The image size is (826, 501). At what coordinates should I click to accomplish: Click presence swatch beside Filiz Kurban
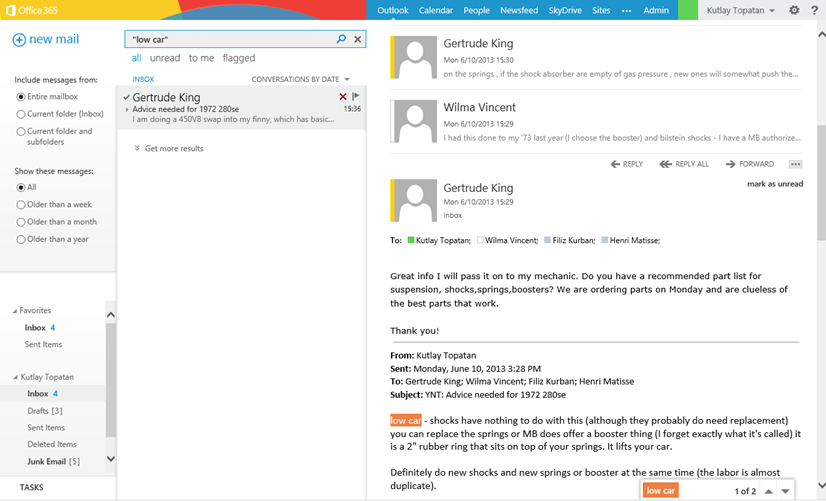click(x=547, y=240)
